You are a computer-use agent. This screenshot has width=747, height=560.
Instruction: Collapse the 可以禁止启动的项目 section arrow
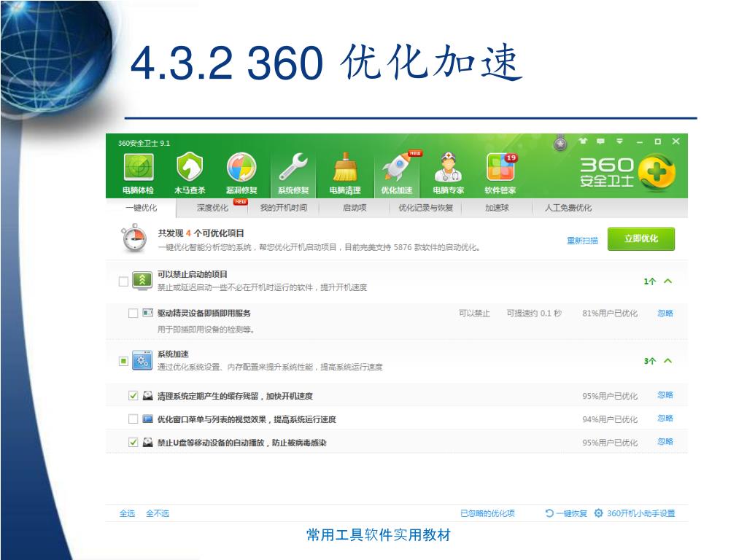668,281
